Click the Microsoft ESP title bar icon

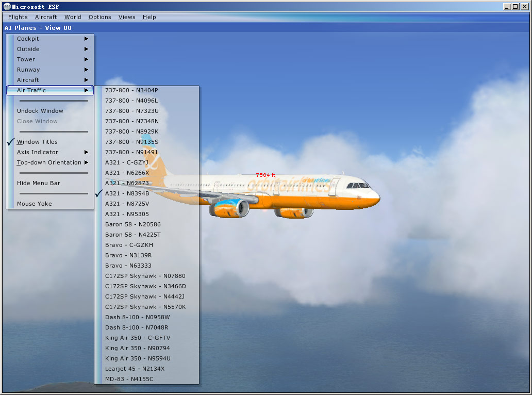point(7,7)
